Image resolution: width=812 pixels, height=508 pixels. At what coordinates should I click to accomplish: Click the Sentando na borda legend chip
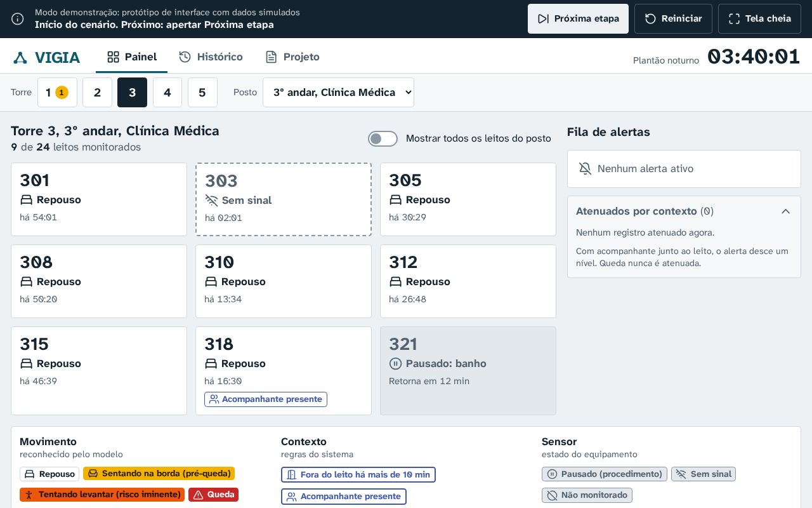tap(159, 474)
